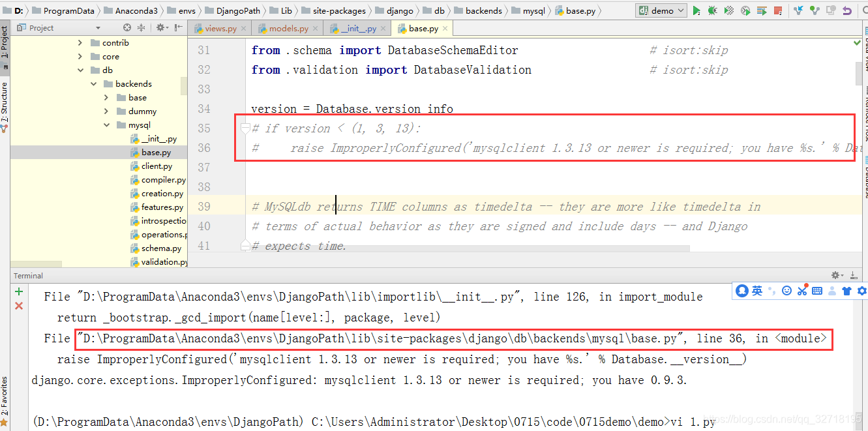Open compiler.py in the project tree

point(158,179)
